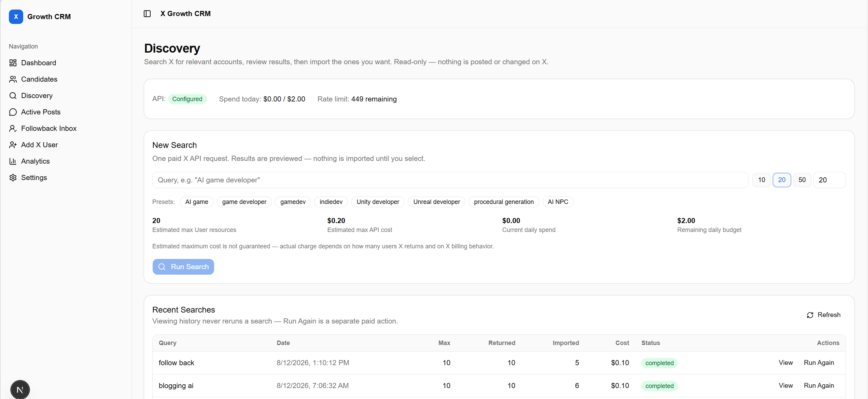Click the 449 remaining rate limit text
Image resolution: width=868 pixels, height=399 pixels.
click(x=374, y=99)
